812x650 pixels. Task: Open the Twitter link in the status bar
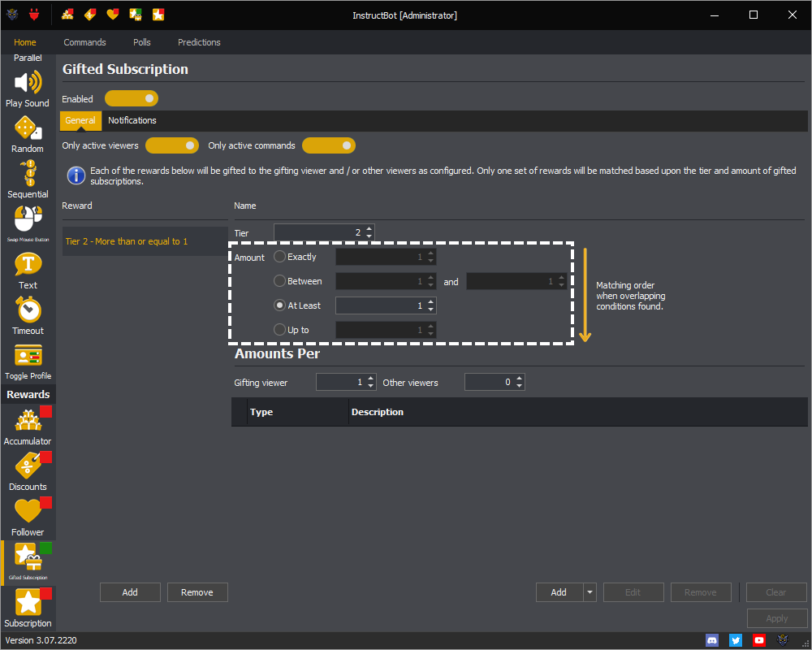[x=736, y=640]
